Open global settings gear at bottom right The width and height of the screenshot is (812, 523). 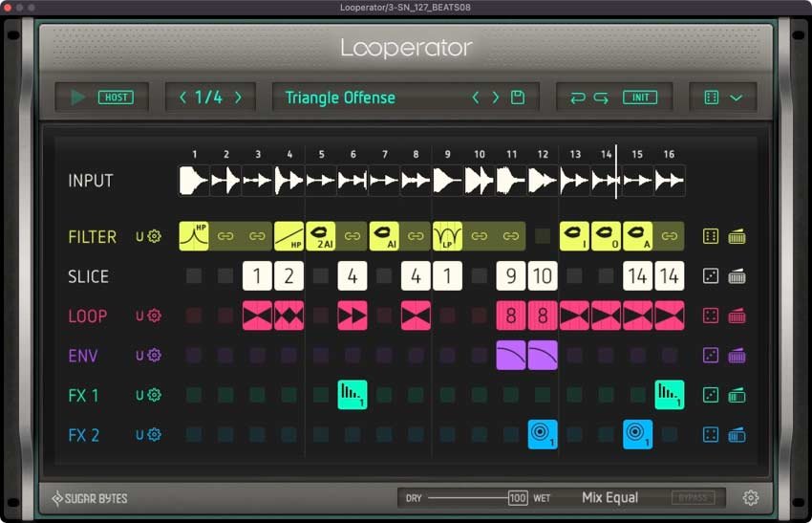751,498
